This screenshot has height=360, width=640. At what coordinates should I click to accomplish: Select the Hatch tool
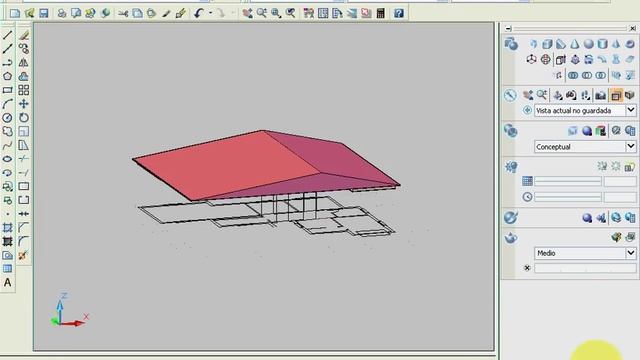pos(7,228)
